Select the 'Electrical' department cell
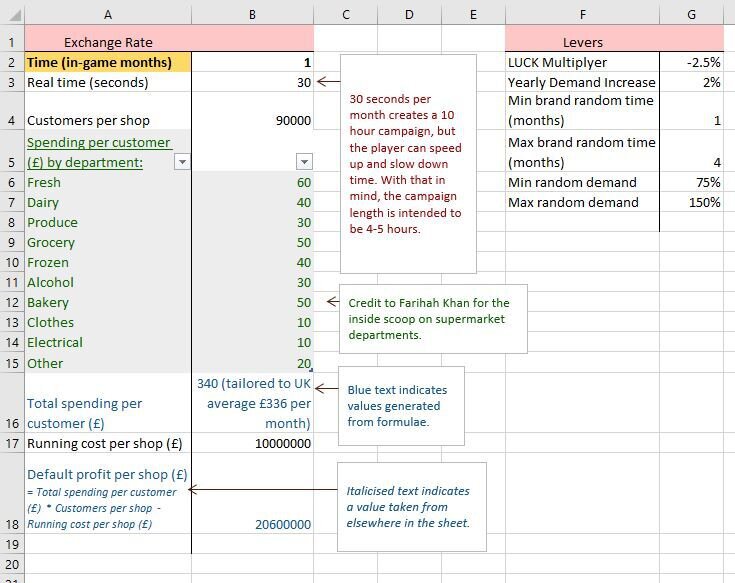This screenshot has height=583, width=735. [x=108, y=343]
